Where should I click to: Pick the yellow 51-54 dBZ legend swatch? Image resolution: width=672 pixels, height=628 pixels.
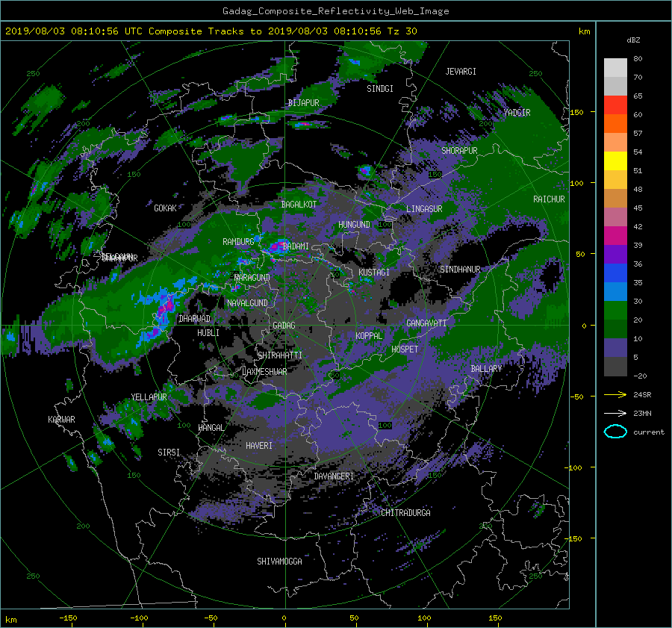tap(615, 161)
